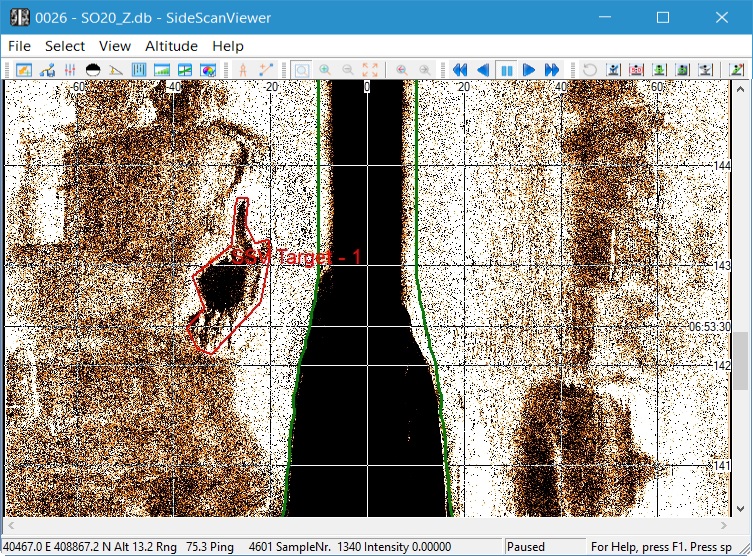Open the View menu
753x556 pixels.
tap(115, 46)
